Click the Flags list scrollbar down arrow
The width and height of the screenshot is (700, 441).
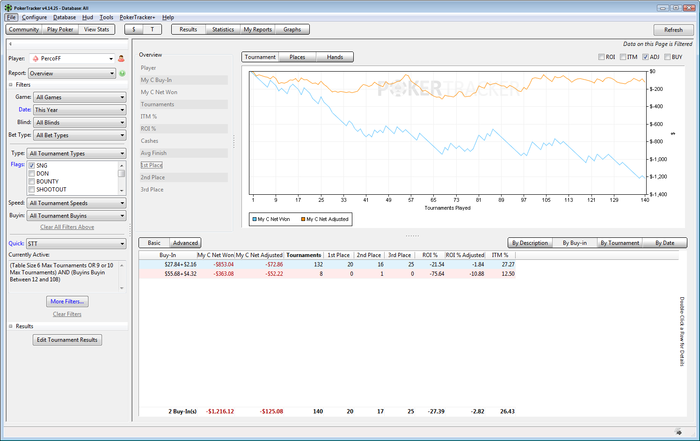click(121, 191)
